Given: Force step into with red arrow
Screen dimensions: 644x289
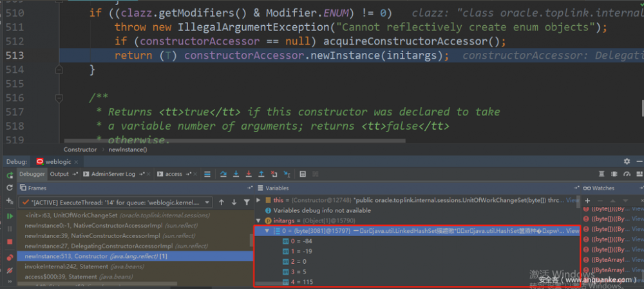Looking at the screenshot, I should tap(249, 174).
